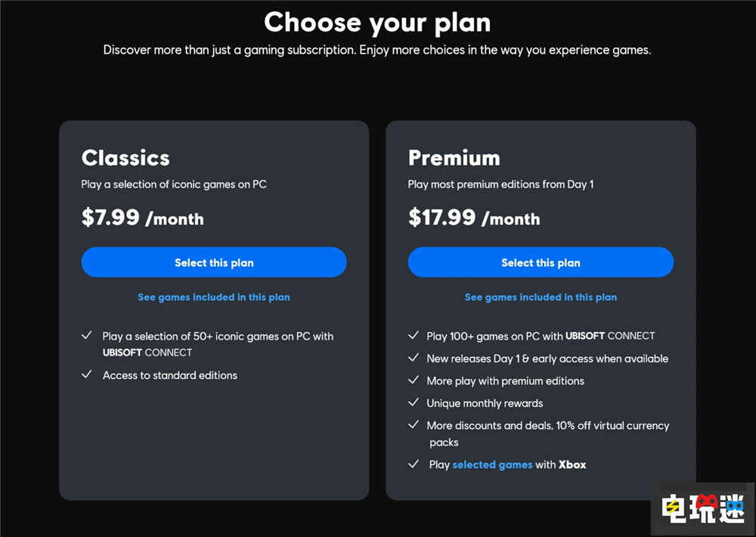
Task: Select the Classics plan button
Action: pyautogui.click(x=214, y=262)
